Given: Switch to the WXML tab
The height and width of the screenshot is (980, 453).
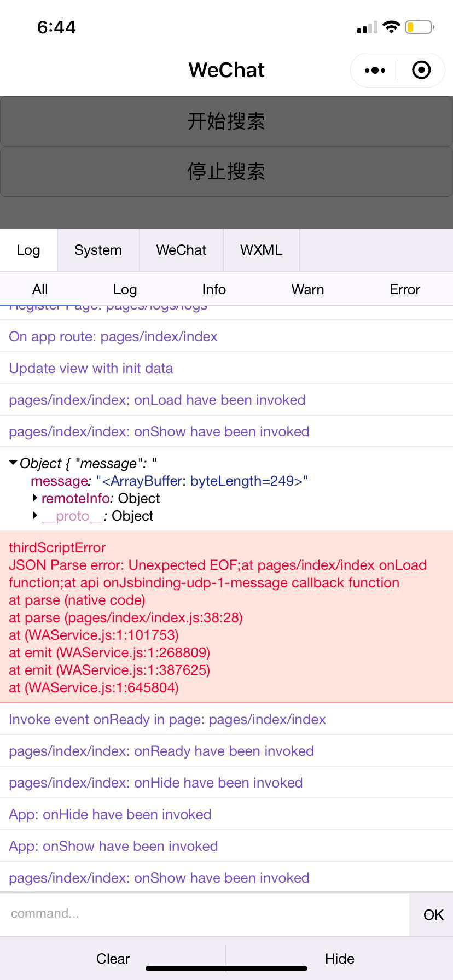Looking at the screenshot, I should [x=261, y=250].
